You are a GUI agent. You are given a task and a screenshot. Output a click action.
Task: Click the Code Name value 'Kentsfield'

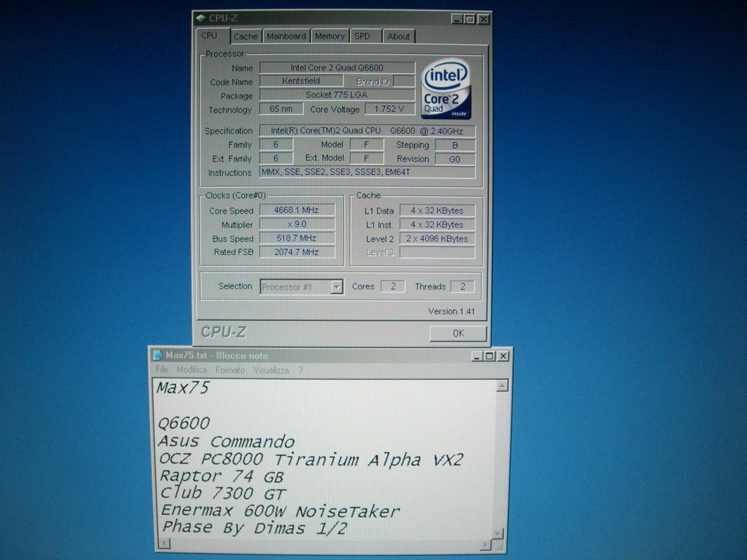click(x=301, y=81)
